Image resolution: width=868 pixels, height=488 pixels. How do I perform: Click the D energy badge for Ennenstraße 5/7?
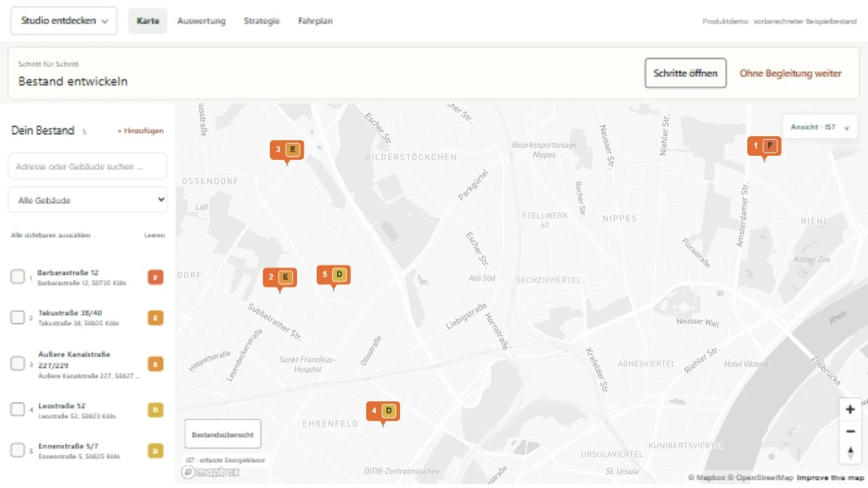pos(155,451)
